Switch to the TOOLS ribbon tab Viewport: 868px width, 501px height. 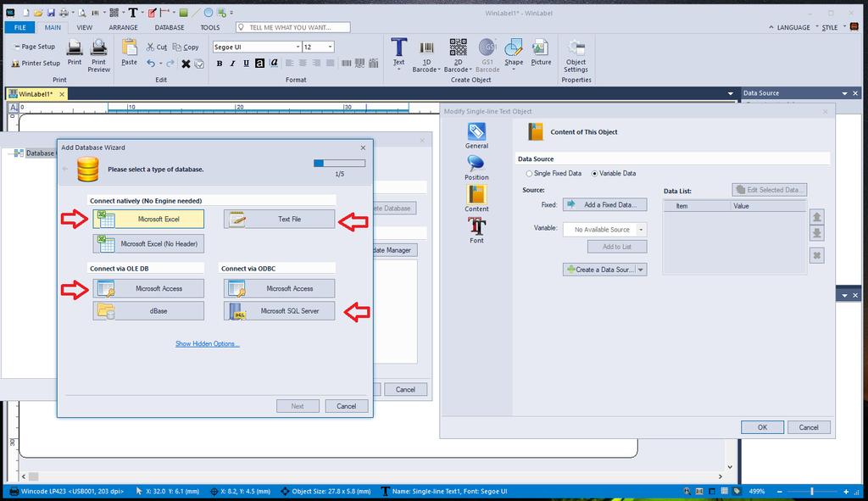tap(210, 27)
